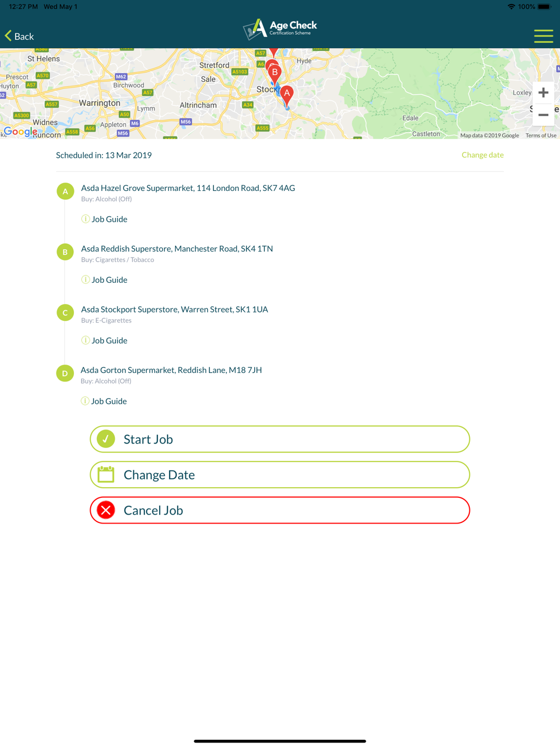560x747 pixels.
Task: Click the Scheduled in: 13 Mar 2019 text
Action: point(104,155)
